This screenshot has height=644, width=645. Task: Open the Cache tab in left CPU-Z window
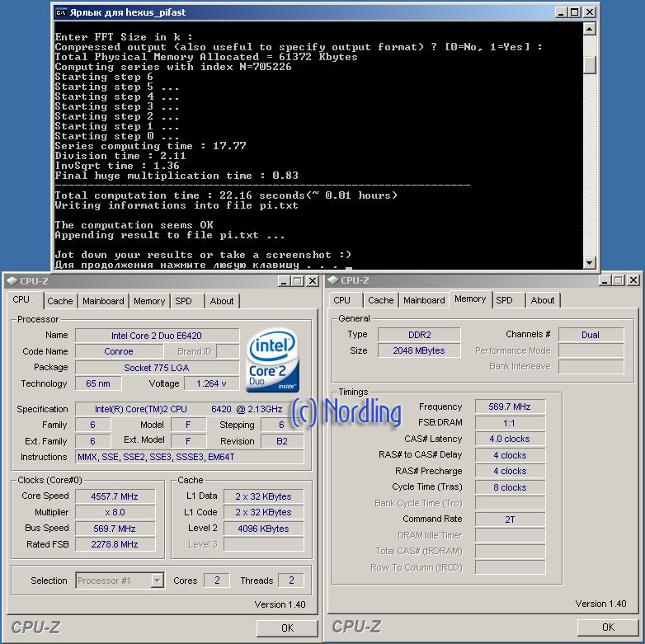click(x=60, y=301)
